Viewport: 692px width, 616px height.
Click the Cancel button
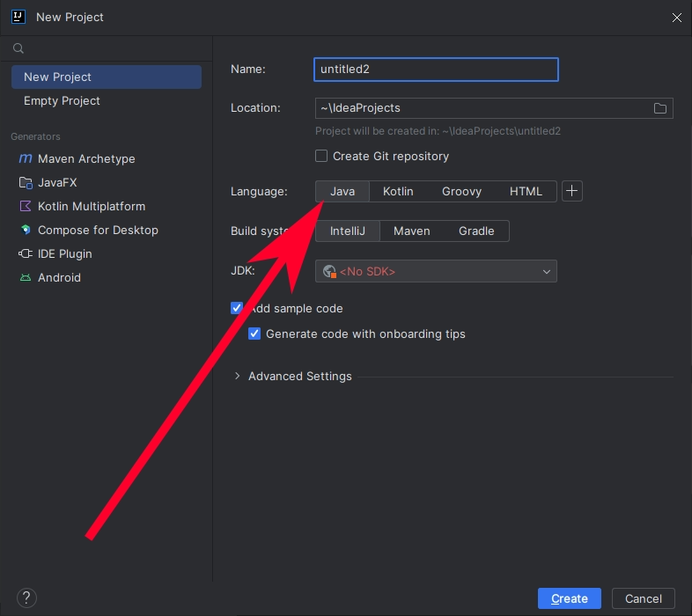pos(643,599)
